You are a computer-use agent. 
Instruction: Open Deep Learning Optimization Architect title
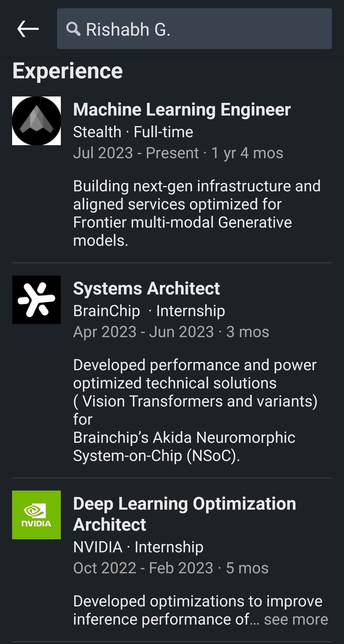coord(185,514)
